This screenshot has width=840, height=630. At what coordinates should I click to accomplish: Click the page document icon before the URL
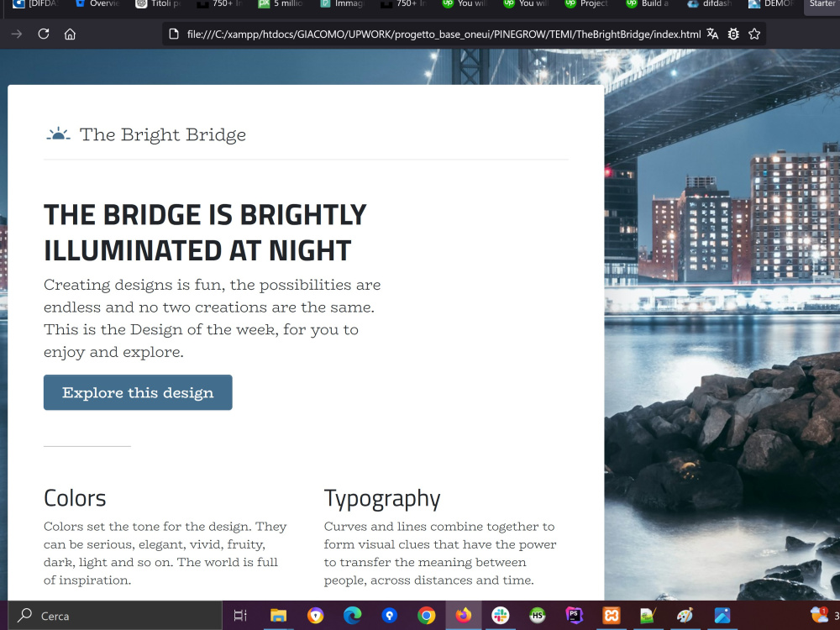(174, 34)
